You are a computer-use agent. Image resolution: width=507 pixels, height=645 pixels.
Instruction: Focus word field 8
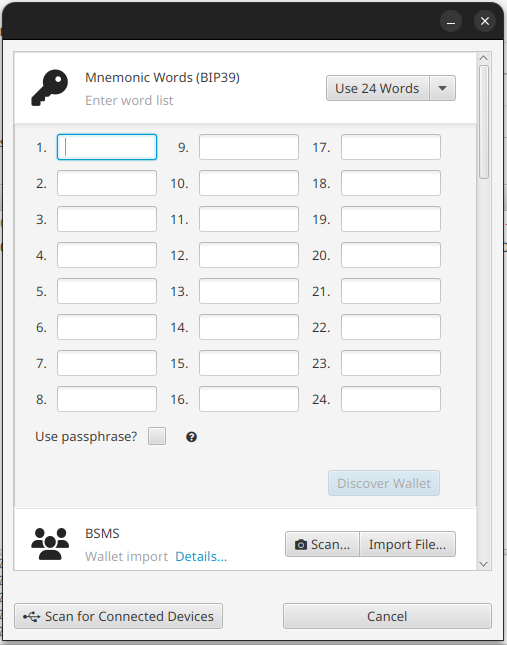[x=107, y=399]
